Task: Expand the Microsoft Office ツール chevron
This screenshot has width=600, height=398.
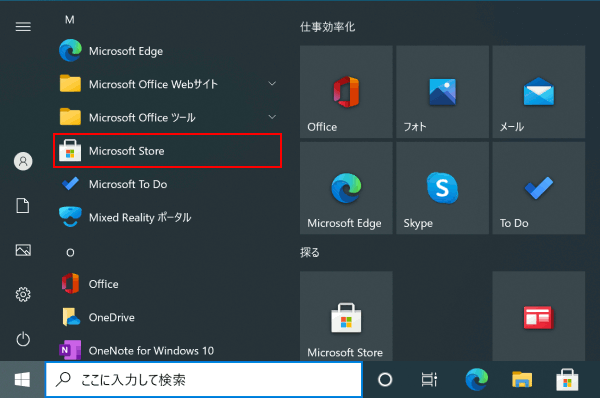Action: [x=272, y=117]
